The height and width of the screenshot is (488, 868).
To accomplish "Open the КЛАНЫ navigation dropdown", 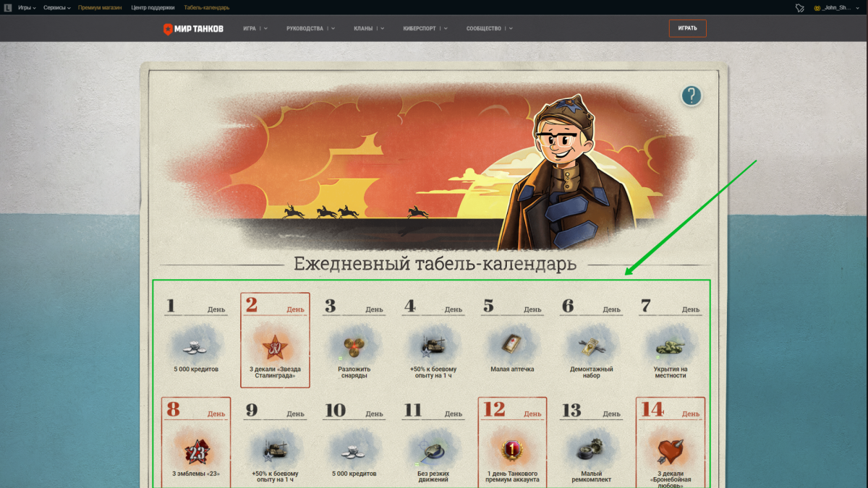I will click(x=370, y=29).
